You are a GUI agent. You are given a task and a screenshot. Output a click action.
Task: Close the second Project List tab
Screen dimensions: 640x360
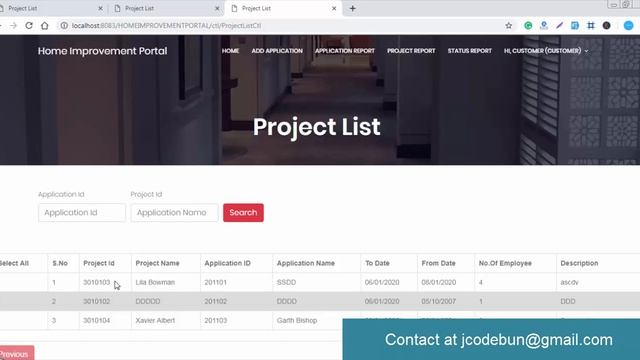pyautogui.click(x=217, y=8)
